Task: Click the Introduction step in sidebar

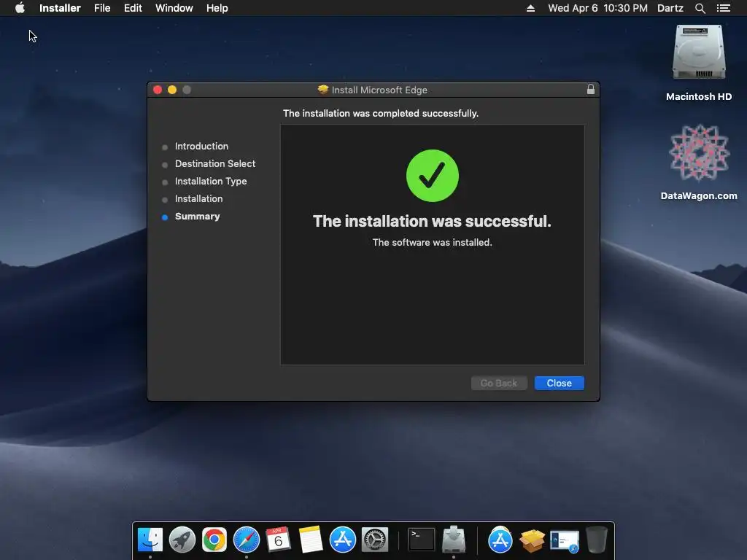Action: 201,146
